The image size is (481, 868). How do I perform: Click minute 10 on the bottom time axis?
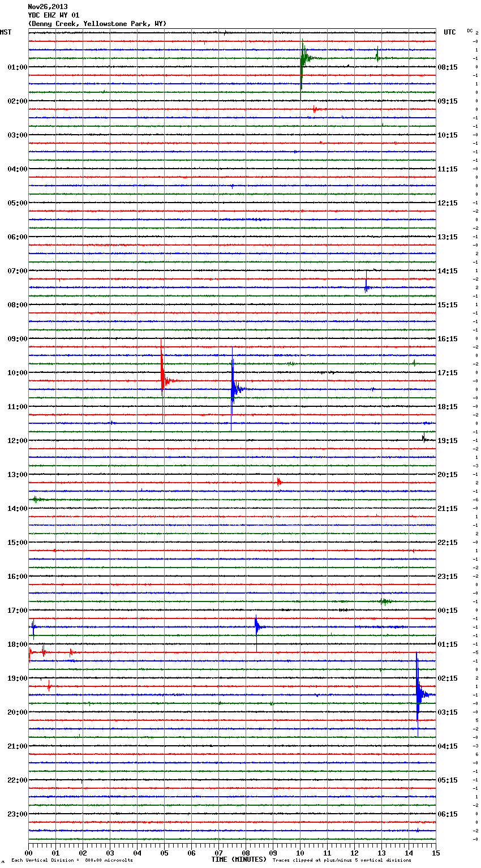(300, 852)
